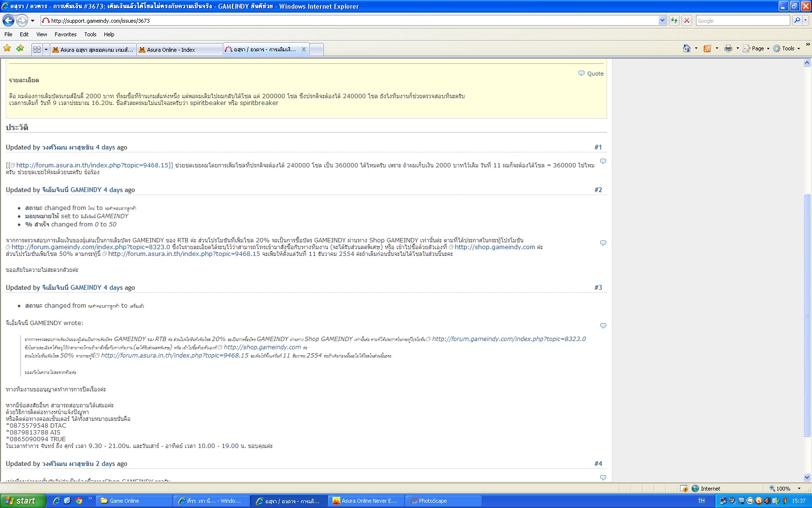The width and height of the screenshot is (812, 508).
Task: Click the Windows Start button
Action: click(23, 501)
